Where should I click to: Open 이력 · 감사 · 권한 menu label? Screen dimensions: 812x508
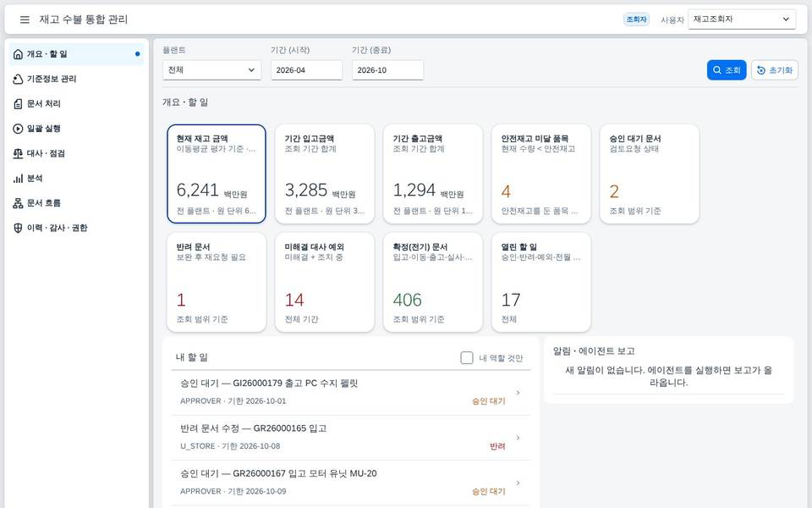(x=57, y=228)
